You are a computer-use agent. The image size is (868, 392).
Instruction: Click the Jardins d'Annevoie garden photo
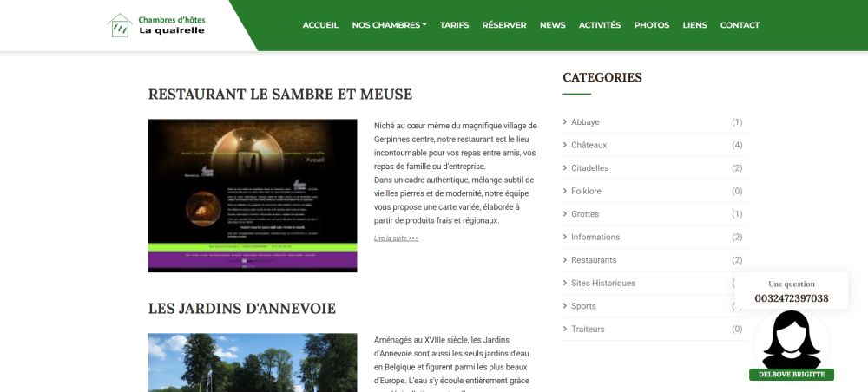tap(253, 363)
